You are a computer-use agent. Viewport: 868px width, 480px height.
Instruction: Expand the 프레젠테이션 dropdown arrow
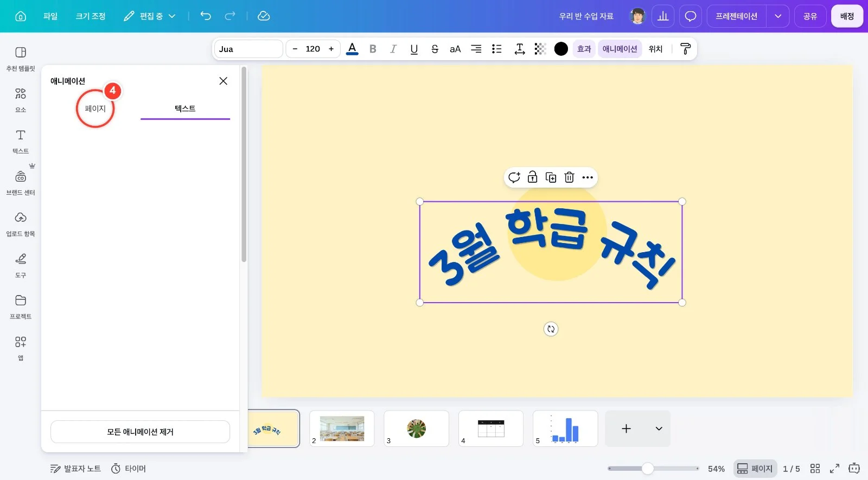(x=778, y=16)
